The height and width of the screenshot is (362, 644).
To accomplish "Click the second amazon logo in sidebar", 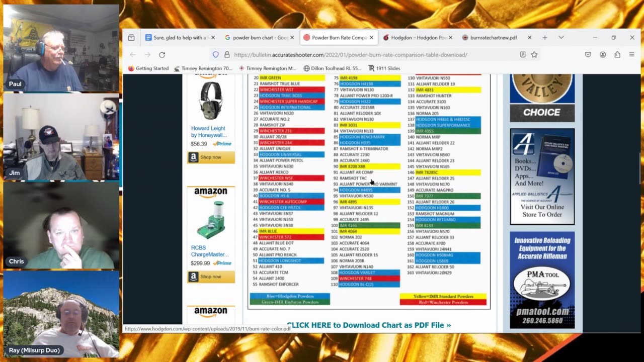I will pyautogui.click(x=211, y=192).
